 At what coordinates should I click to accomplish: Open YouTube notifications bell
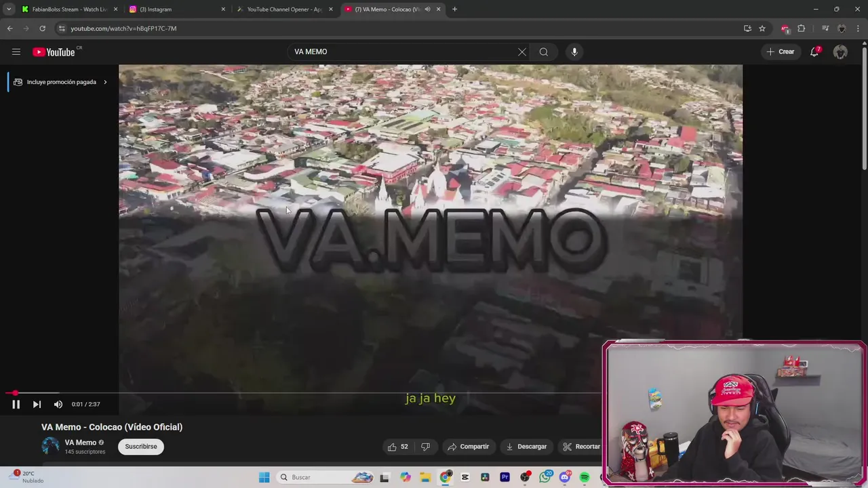click(814, 52)
